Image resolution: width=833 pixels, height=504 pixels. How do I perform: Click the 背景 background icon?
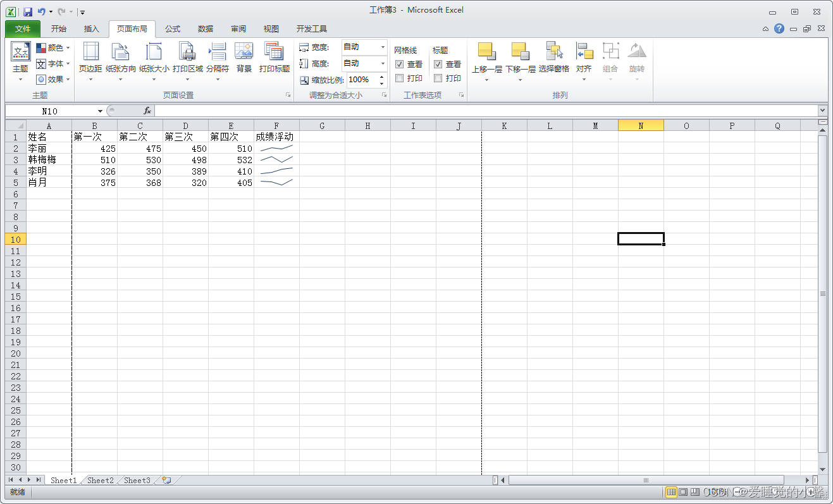coord(244,52)
